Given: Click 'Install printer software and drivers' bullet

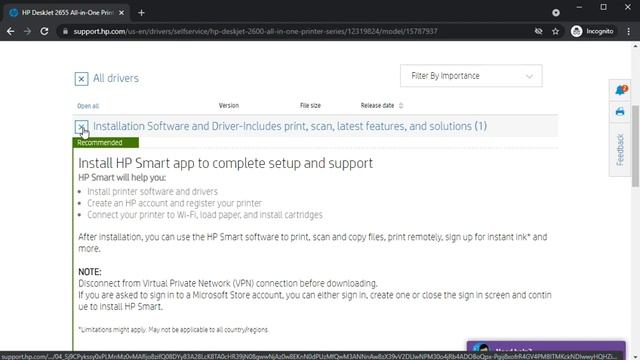Looking at the screenshot, I should pos(152,192).
